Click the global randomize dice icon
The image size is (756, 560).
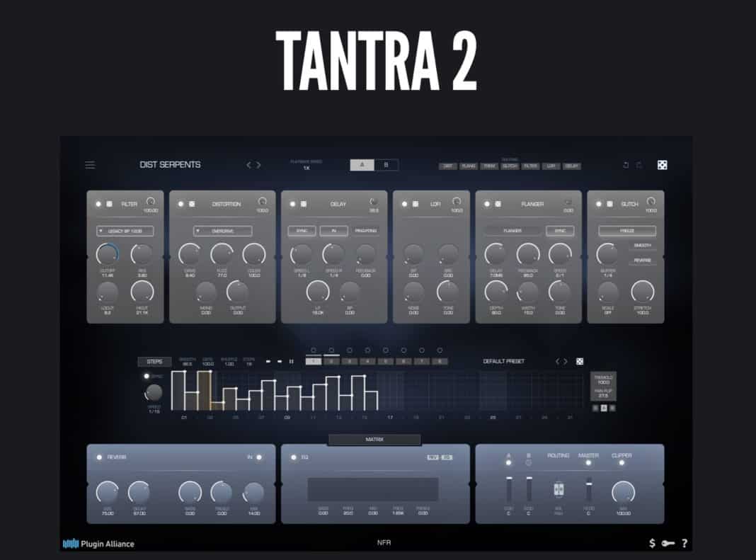click(663, 165)
